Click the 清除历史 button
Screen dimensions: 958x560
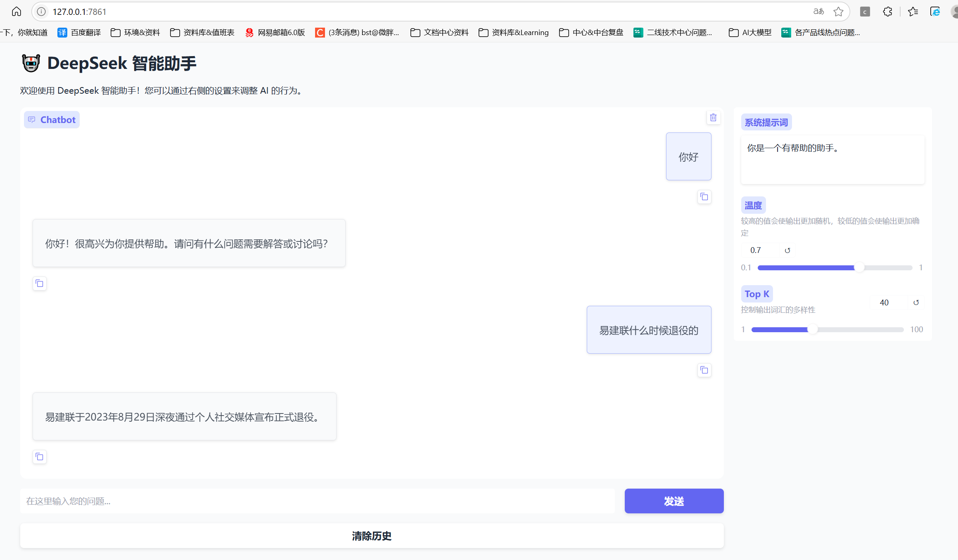pos(372,536)
